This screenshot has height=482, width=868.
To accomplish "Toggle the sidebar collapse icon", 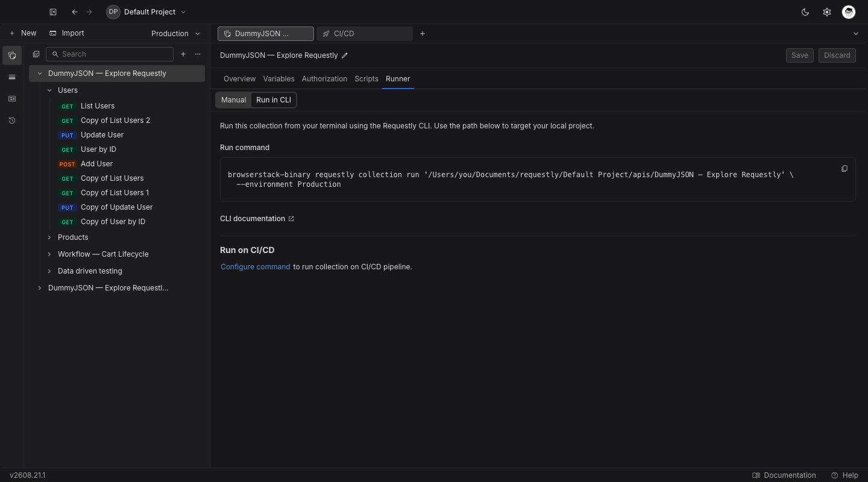I will (x=53, y=12).
